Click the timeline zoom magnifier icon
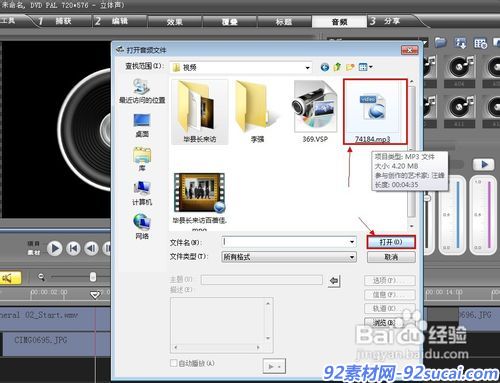 click(41, 277)
